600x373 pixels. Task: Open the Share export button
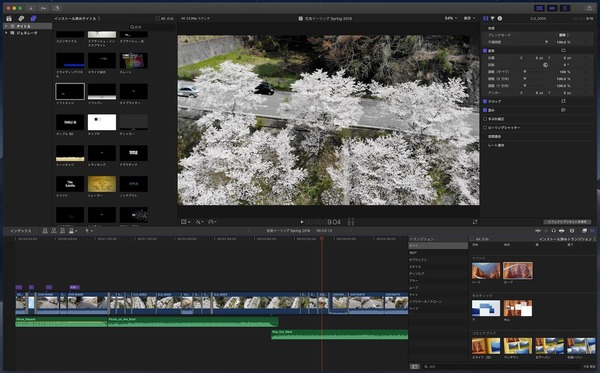point(589,8)
